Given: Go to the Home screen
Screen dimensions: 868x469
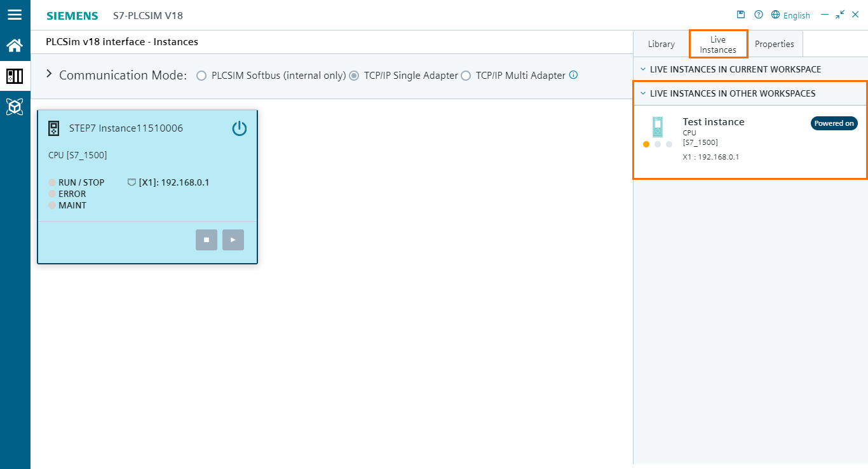Looking at the screenshot, I should 15,44.
